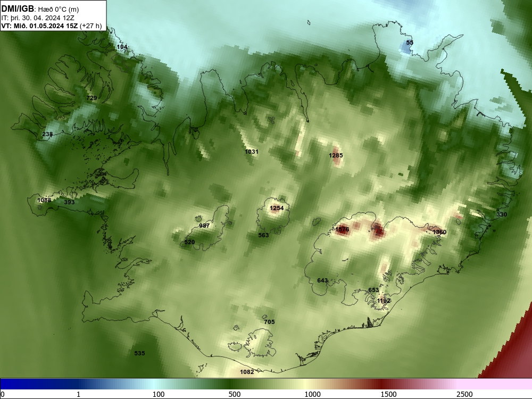The height and width of the screenshot is (399, 532).
Task: Click the 1500 mark on the color scale
Action: coord(388,394)
